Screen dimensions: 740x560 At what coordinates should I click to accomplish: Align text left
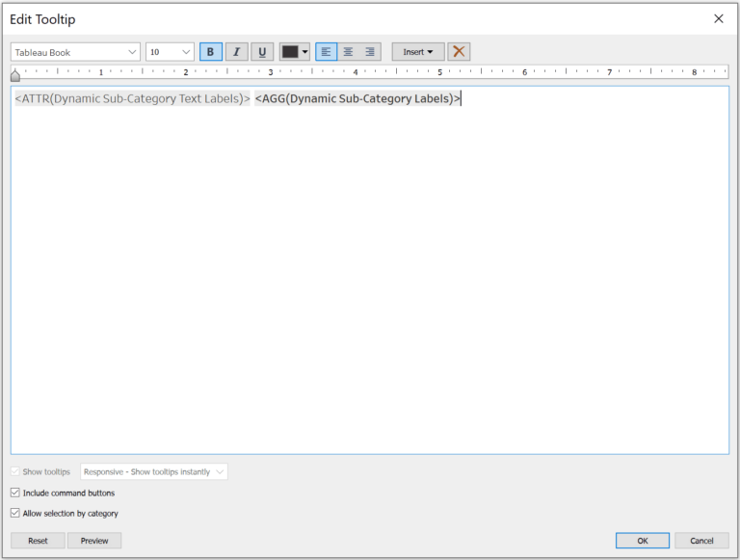pyautogui.click(x=326, y=52)
